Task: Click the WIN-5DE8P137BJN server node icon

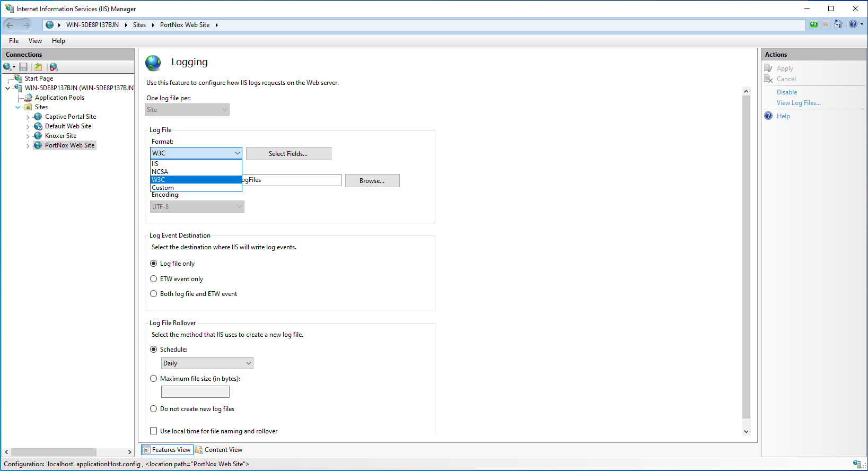Action: [x=18, y=88]
